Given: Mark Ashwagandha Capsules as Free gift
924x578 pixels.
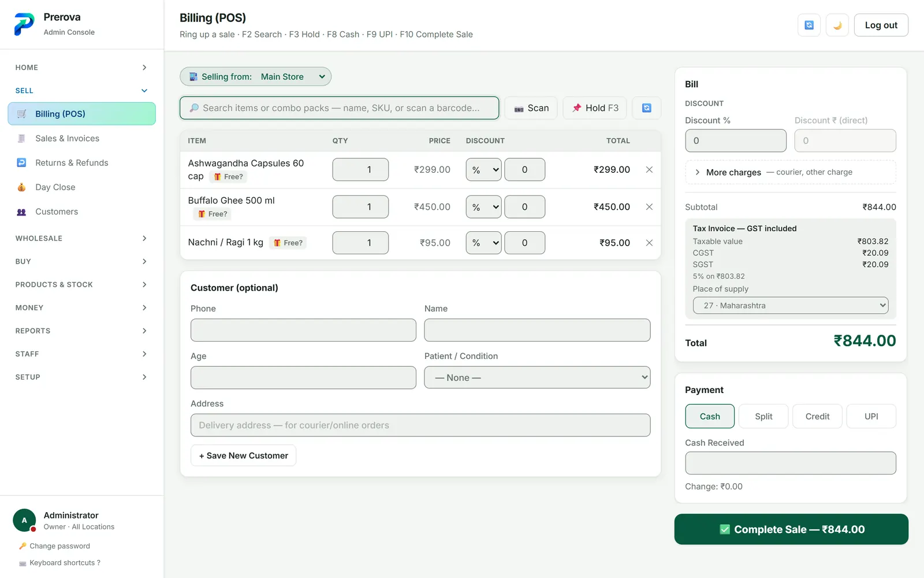Looking at the screenshot, I should coord(228,177).
